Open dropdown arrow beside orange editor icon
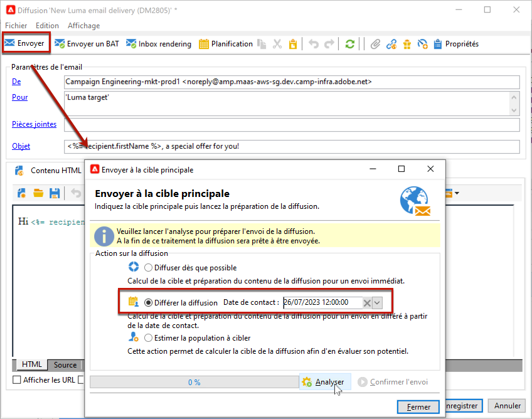This screenshot has height=419, width=532. click(457, 193)
